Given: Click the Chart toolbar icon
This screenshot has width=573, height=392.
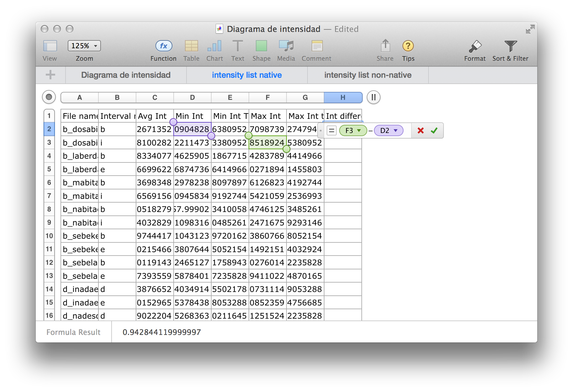Looking at the screenshot, I should point(214,46).
